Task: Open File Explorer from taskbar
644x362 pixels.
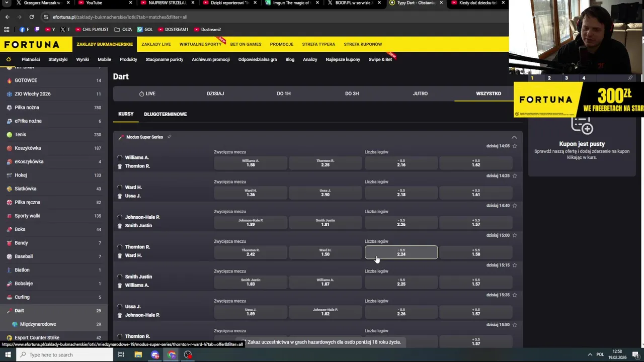Action: [138, 355]
